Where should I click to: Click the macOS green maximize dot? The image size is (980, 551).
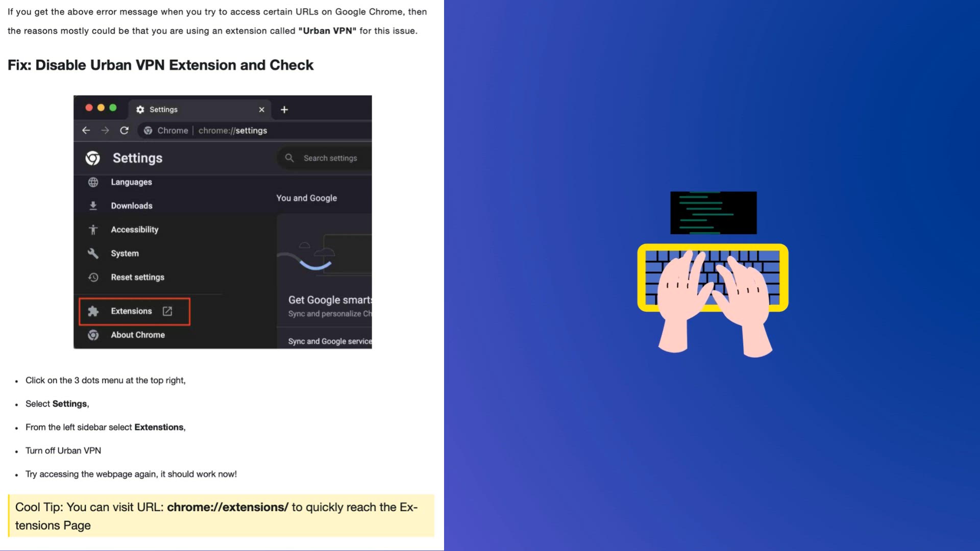pos(113,108)
